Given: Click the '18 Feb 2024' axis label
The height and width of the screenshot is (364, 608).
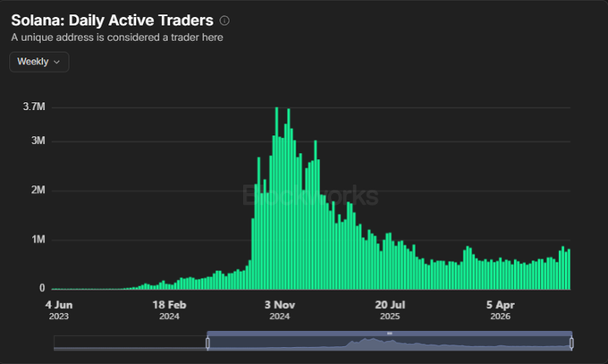Looking at the screenshot, I should pyautogui.click(x=169, y=310).
